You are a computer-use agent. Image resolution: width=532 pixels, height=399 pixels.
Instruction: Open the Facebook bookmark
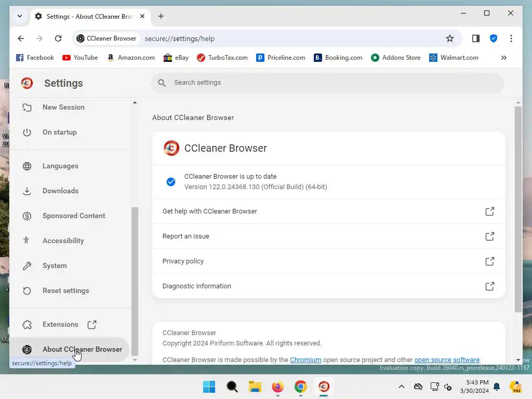tap(35, 58)
